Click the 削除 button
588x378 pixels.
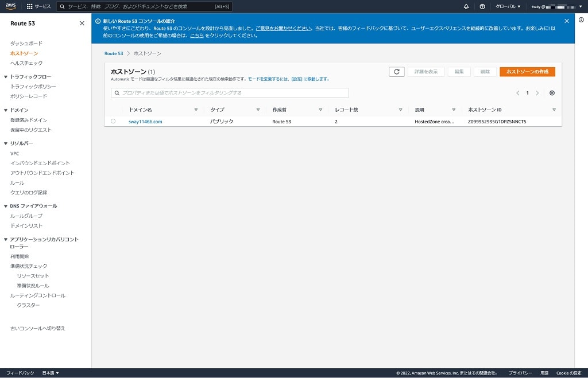(485, 72)
